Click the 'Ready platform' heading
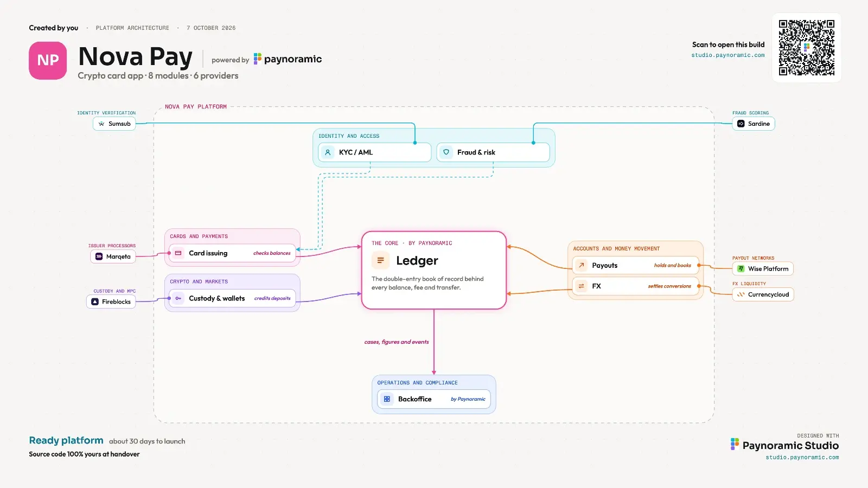The image size is (868, 488). [66, 440]
